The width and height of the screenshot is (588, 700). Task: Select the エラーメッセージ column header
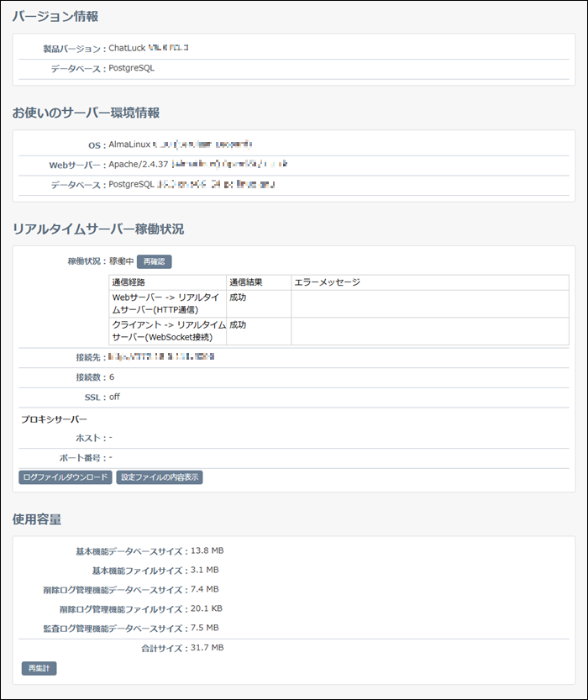click(x=327, y=282)
